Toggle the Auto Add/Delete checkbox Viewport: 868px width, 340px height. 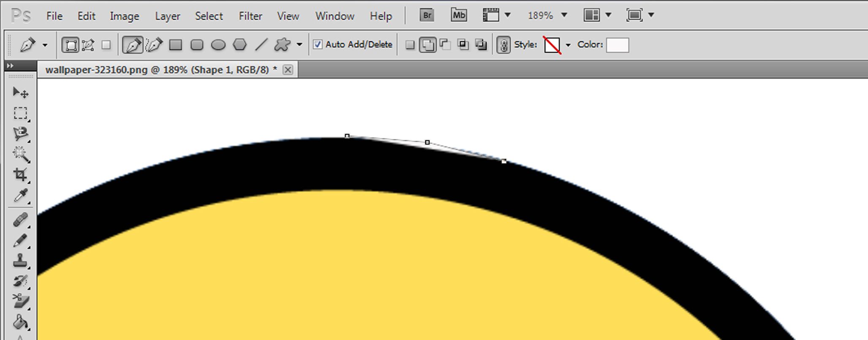click(x=318, y=44)
